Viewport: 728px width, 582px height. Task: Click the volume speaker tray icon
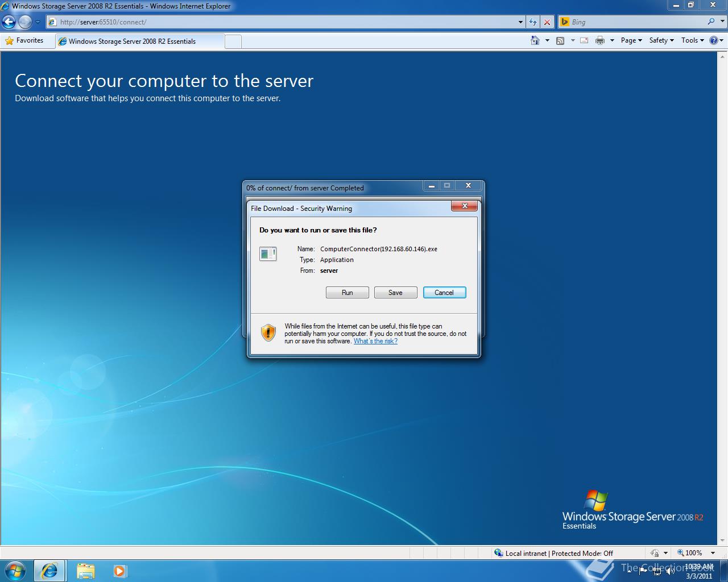point(671,571)
